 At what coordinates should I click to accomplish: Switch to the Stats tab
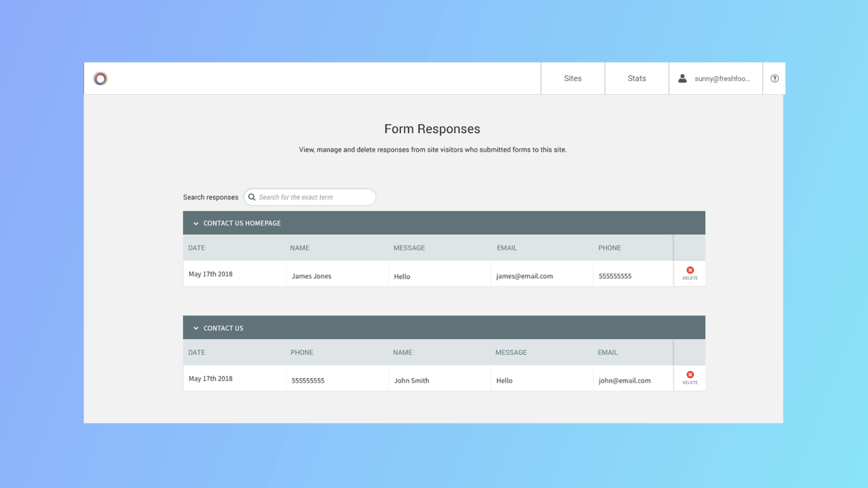637,79
